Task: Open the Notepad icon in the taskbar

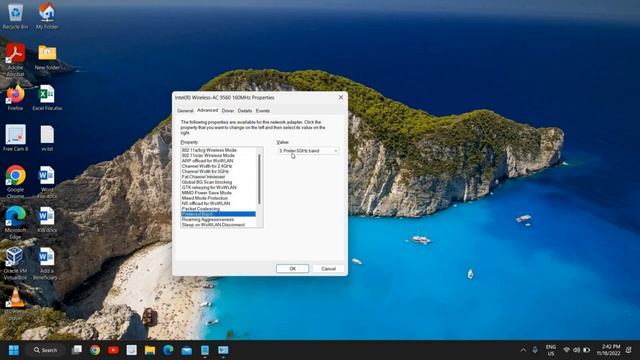Action: pos(131,350)
